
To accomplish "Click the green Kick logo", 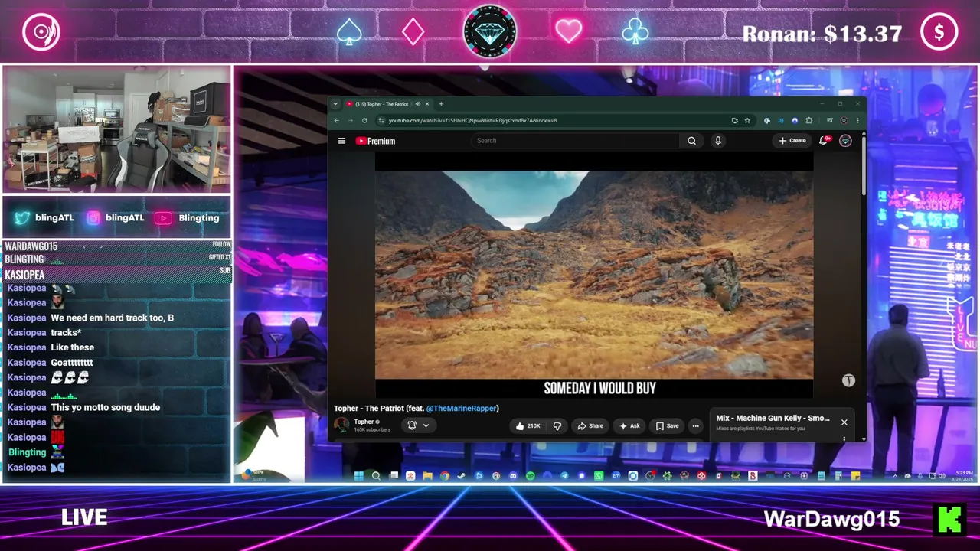I will tap(950, 519).
